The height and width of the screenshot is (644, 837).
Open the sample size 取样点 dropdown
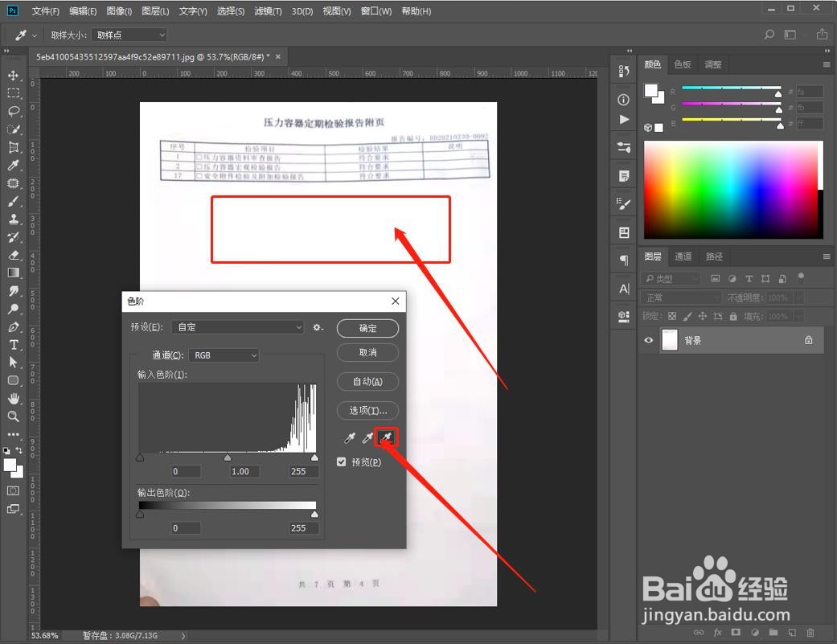(129, 35)
